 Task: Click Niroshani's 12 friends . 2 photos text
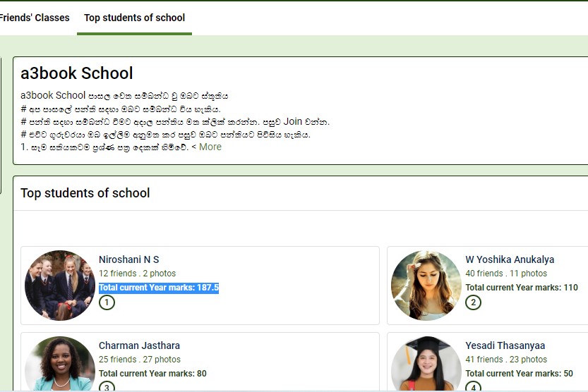tap(137, 274)
